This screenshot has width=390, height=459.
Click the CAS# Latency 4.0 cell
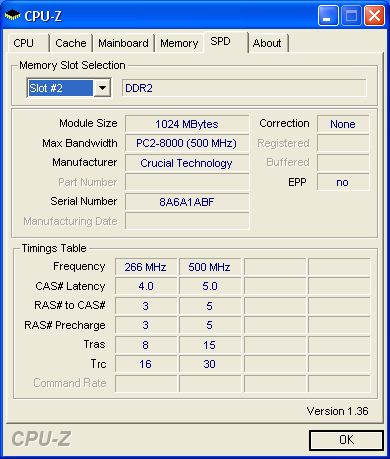pos(146,286)
